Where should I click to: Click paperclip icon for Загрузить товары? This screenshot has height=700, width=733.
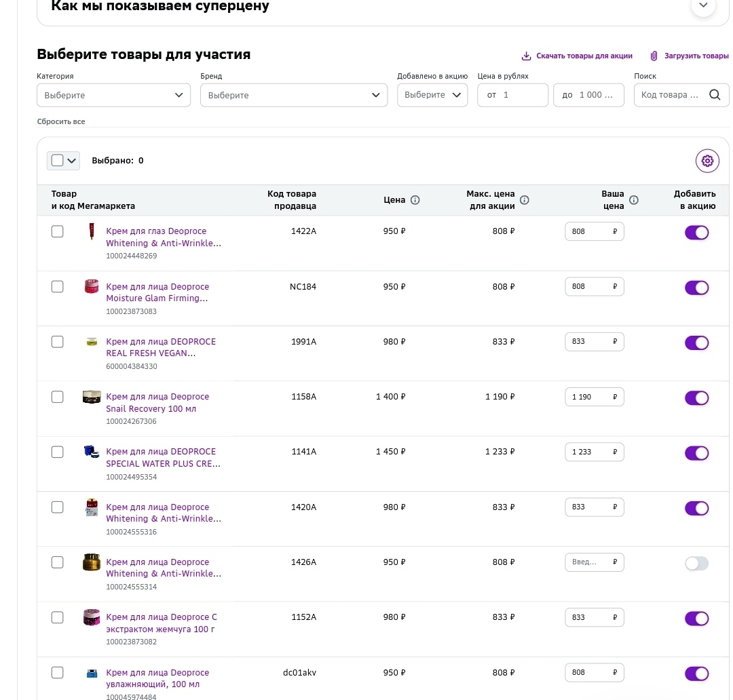point(654,56)
